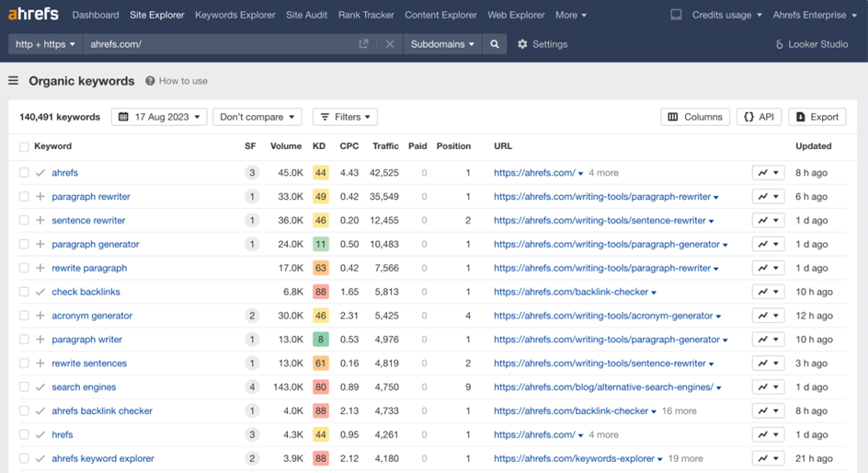Check the rewrite paragraph row checkbox
Image resolution: width=868 pixels, height=473 pixels.
[24, 268]
